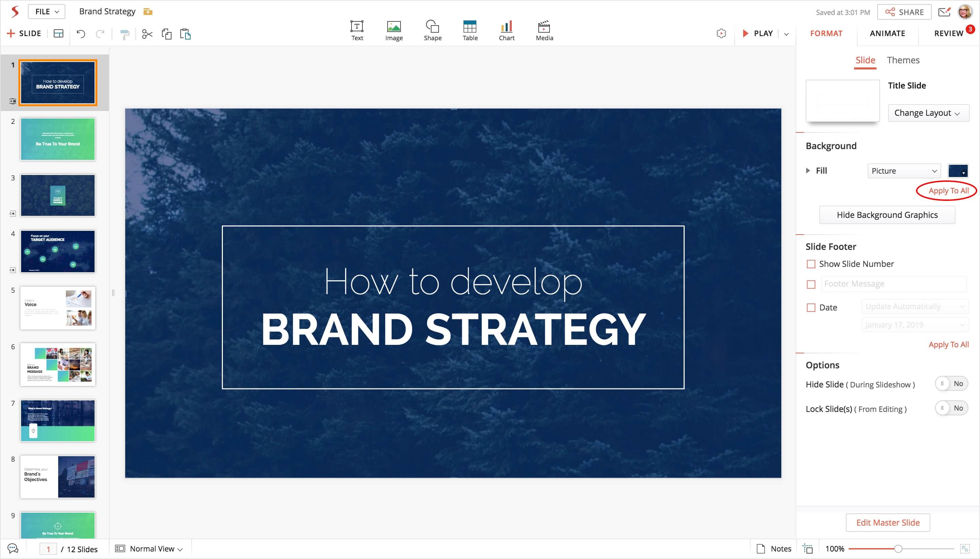Viewport: 980px width, 559px height.
Task: Select the format painter icon
Action: point(124,34)
